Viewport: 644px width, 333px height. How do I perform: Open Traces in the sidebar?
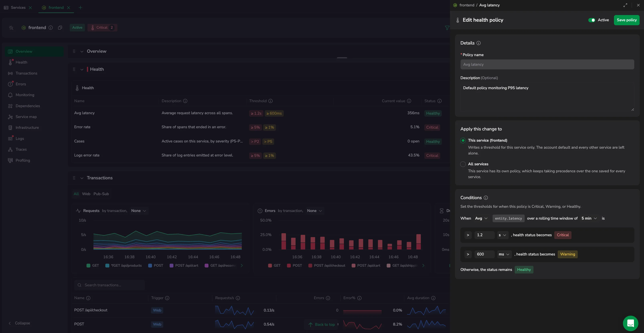click(x=21, y=149)
